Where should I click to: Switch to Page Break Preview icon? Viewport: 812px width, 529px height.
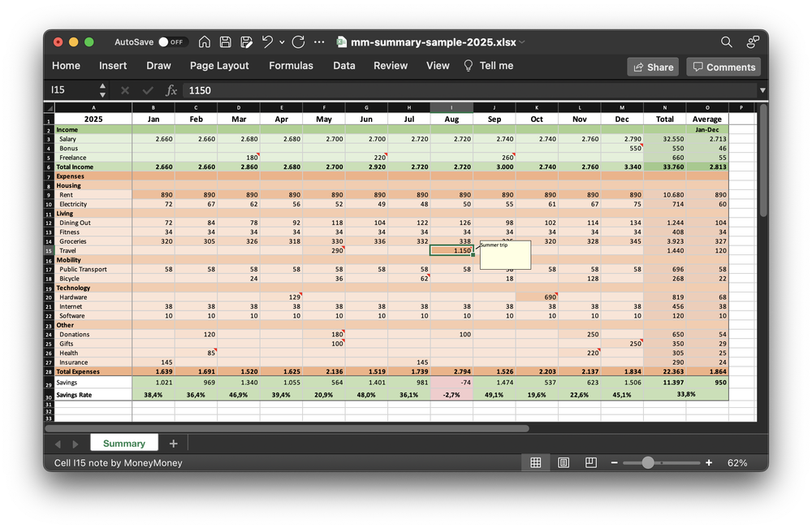point(591,462)
